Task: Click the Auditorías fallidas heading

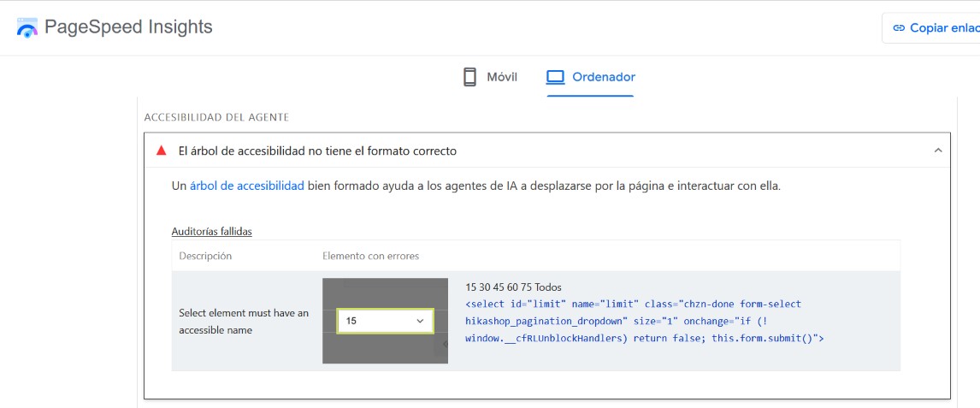Action: tap(212, 231)
